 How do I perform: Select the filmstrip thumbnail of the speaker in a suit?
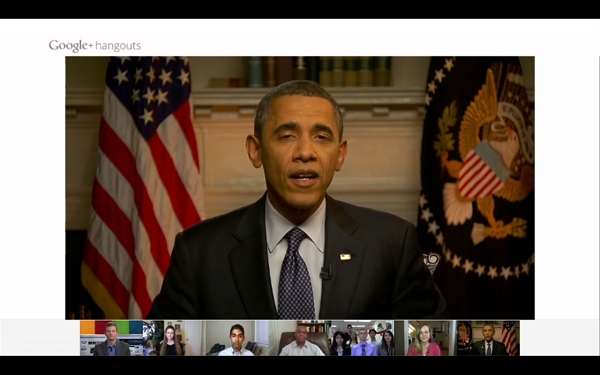(x=488, y=338)
